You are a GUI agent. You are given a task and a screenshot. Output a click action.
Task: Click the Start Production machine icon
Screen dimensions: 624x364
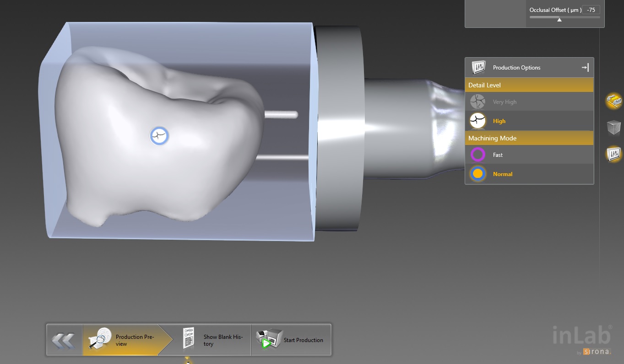pos(269,339)
